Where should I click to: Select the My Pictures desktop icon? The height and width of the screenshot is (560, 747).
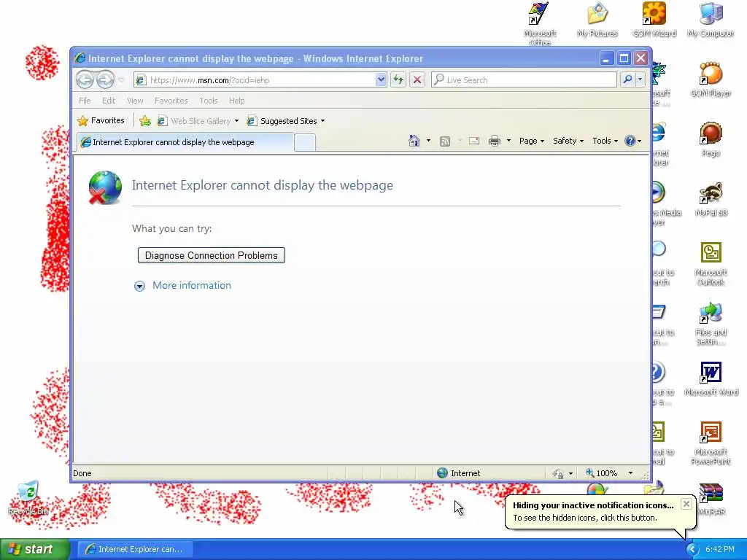[597, 20]
